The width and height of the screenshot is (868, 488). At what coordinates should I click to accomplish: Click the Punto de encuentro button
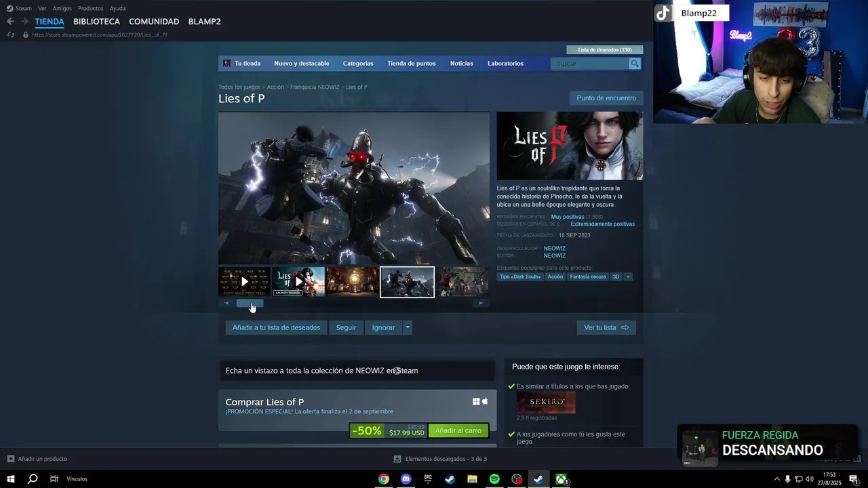click(606, 98)
